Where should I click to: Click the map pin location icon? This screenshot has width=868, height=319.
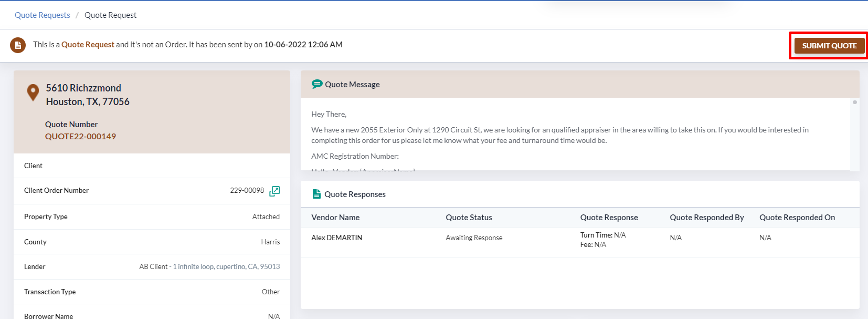click(33, 92)
